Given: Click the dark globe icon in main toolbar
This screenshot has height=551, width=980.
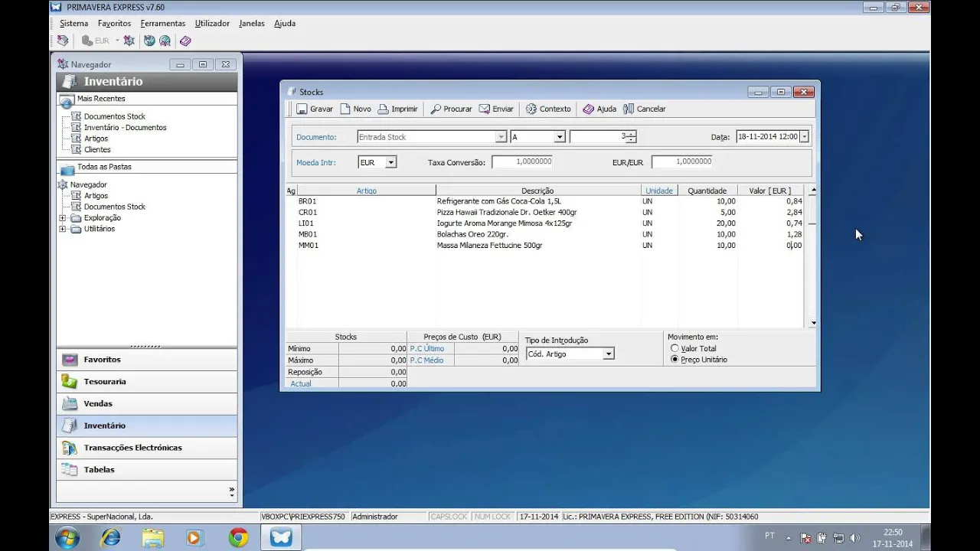Looking at the screenshot, I should 149,41.
